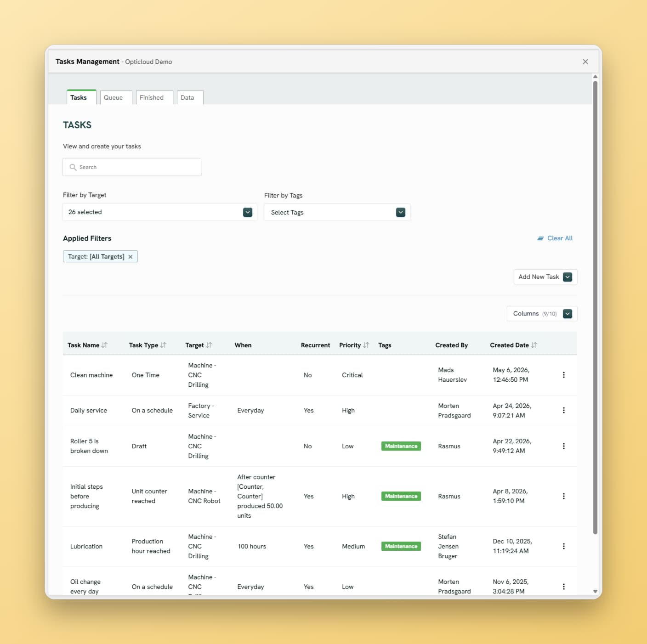Screen dimensions: 647x644
Task: Open actions menu for Oil change row
Action: (x=564, y=587)
